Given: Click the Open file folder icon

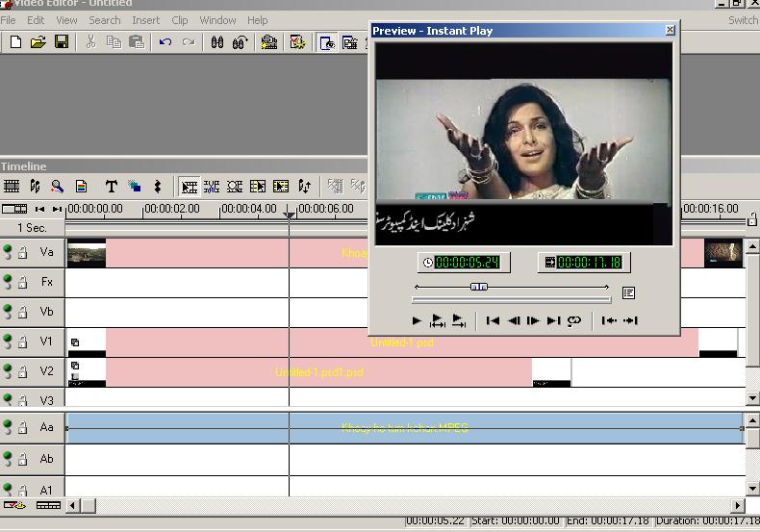Looking at the screenshot, I should 38,42.
